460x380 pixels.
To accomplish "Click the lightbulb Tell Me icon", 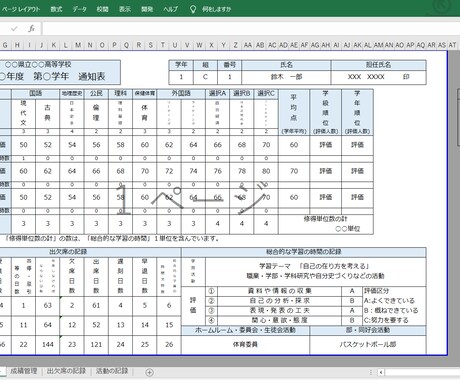I will coord(193,9).
